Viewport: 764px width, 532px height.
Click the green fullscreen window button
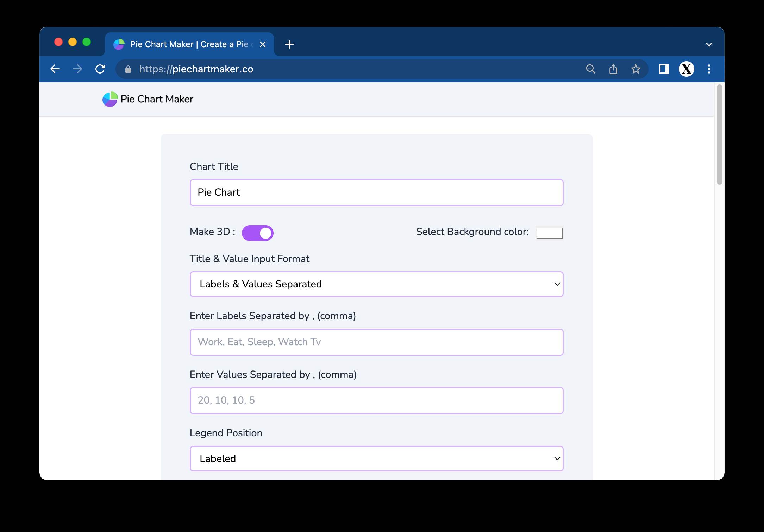click(87, 42)
